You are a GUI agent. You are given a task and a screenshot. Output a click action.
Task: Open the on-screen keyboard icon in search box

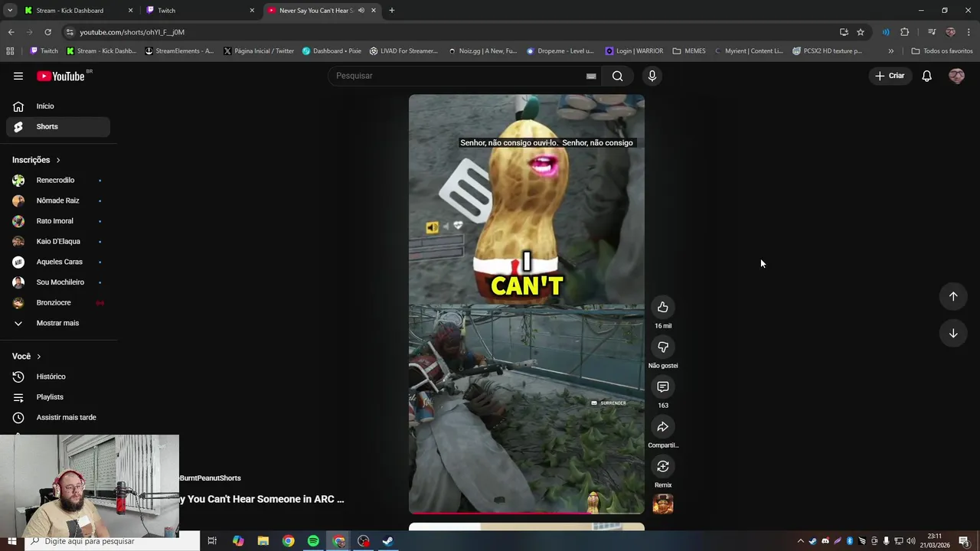(591, 76)
